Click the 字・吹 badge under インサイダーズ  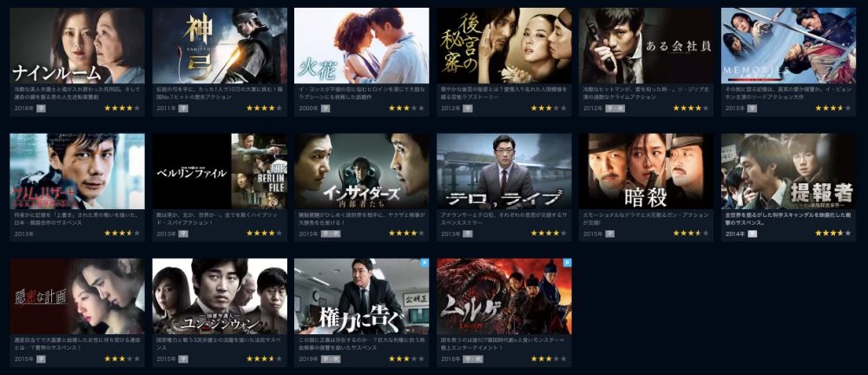331,234
